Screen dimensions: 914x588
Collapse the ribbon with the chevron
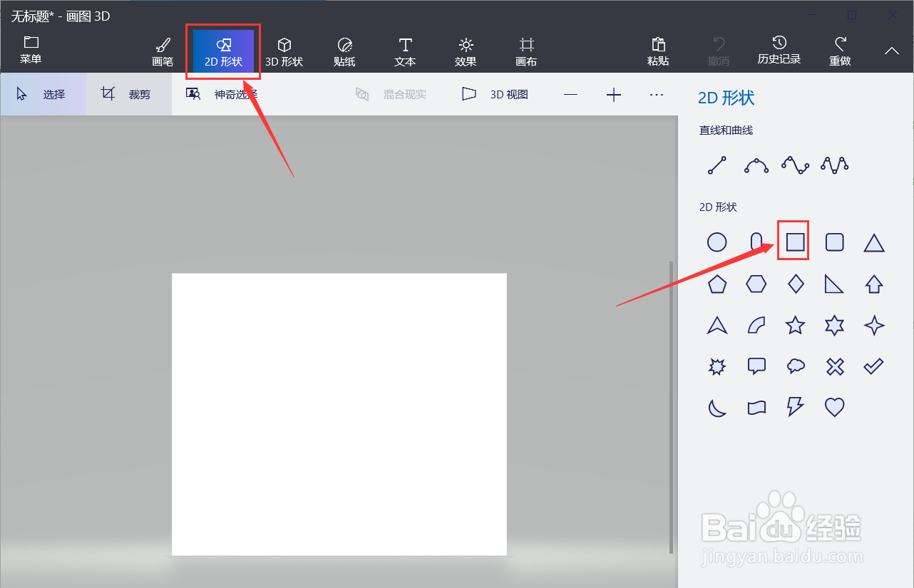[892, 51]
